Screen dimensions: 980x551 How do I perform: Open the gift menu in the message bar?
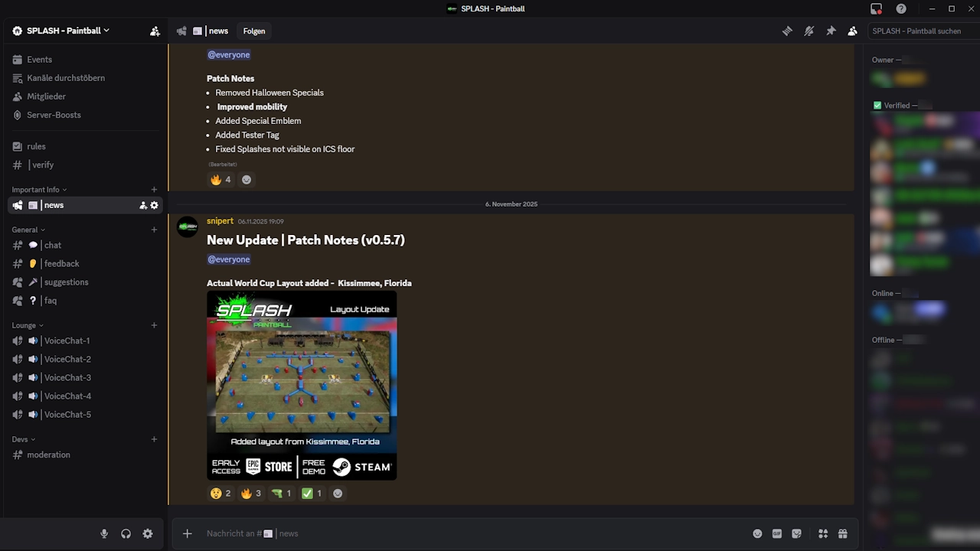[842, 533]
